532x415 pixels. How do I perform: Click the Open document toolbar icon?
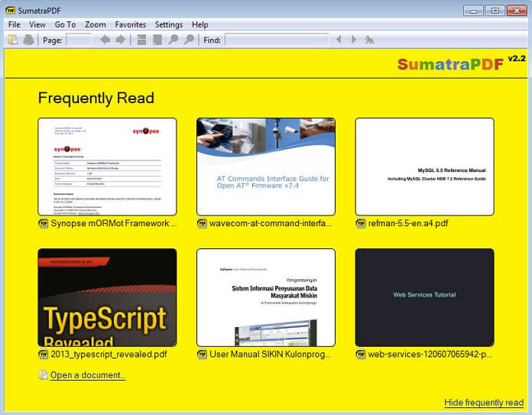coord(13,40)
